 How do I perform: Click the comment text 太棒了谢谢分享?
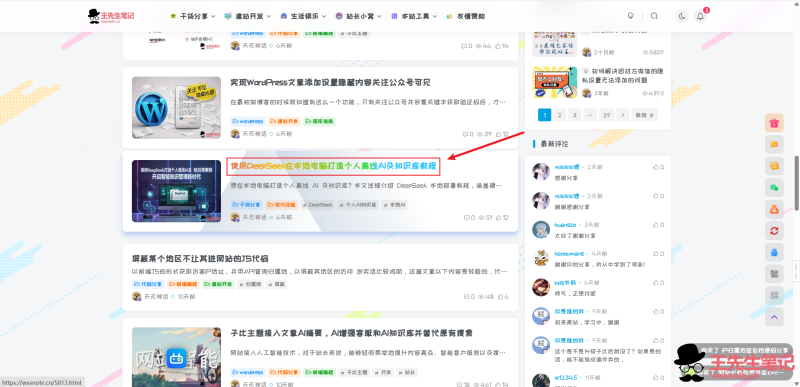574,236
